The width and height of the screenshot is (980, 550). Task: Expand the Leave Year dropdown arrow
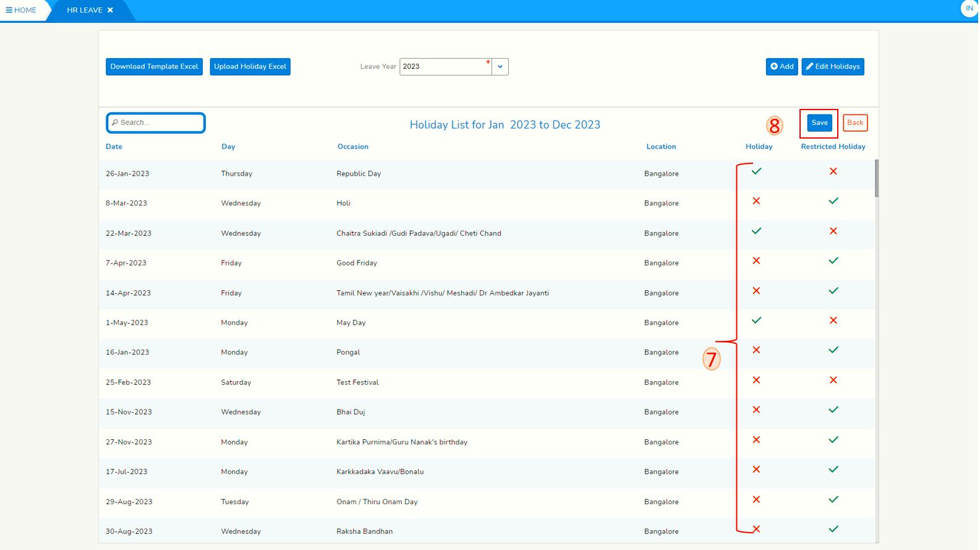[x=500, y=67]
